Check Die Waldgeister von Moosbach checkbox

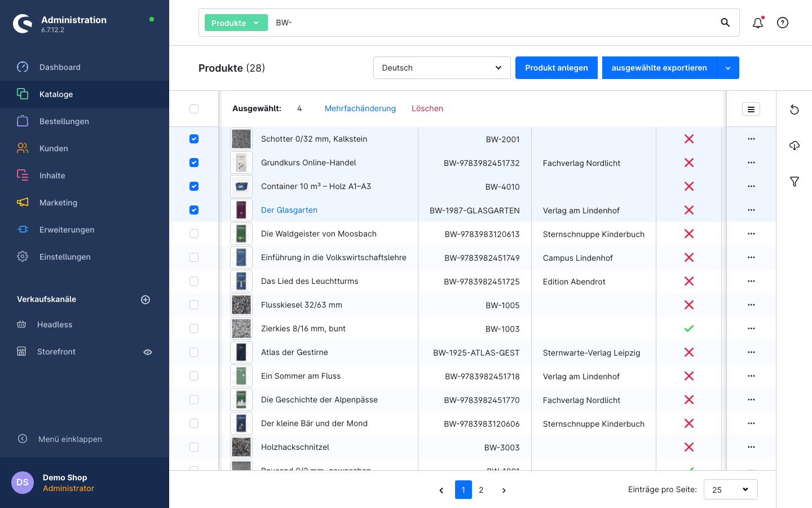[194, 234]
